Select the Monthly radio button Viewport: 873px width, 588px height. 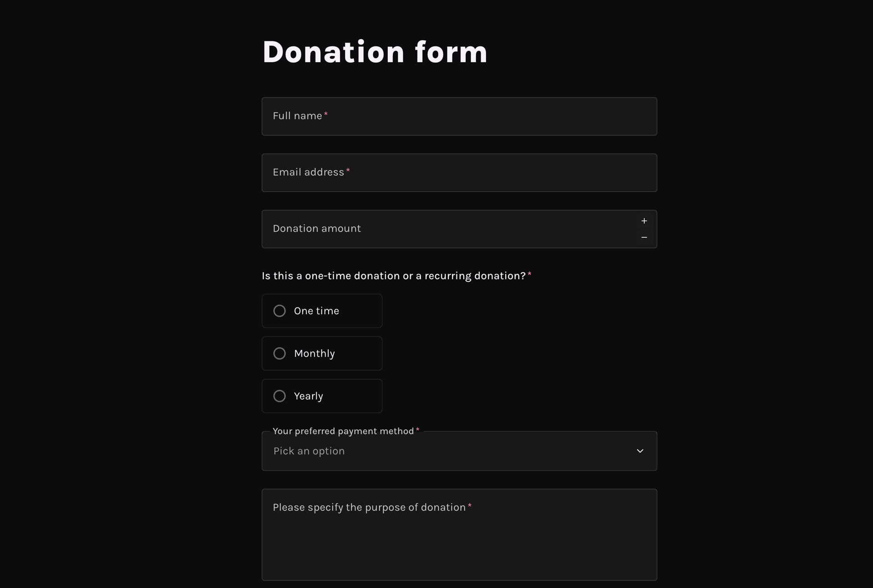[x=280, y=353]
